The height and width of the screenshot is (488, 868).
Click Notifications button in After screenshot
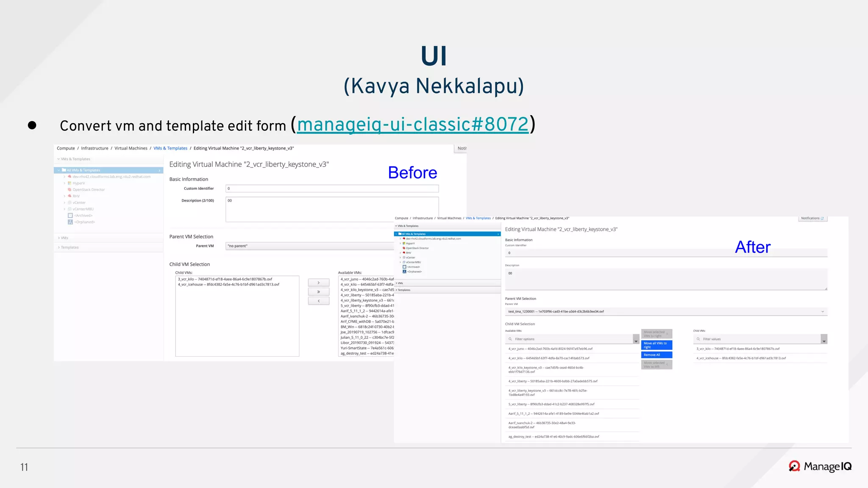(812, 219)
